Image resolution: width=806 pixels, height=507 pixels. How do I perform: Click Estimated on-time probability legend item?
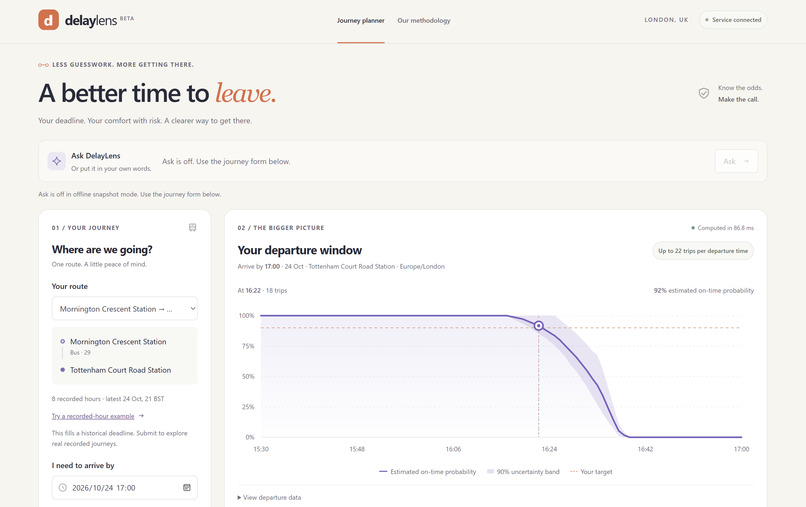[x=428, y=472]
